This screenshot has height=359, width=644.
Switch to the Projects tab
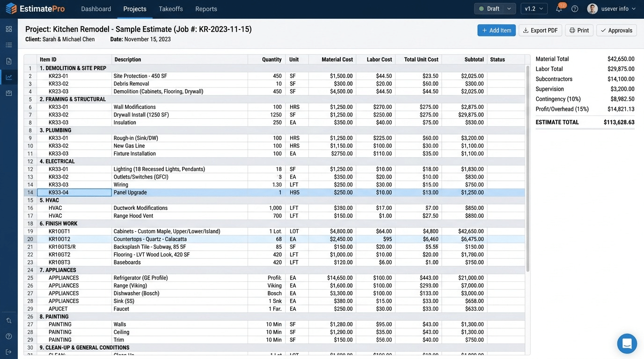coord(135,9)
